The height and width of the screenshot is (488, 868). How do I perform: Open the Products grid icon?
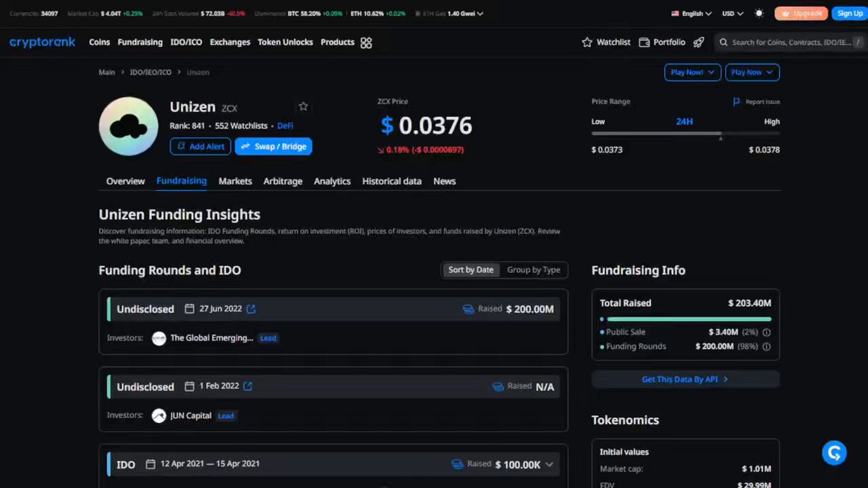coord(366,43)
